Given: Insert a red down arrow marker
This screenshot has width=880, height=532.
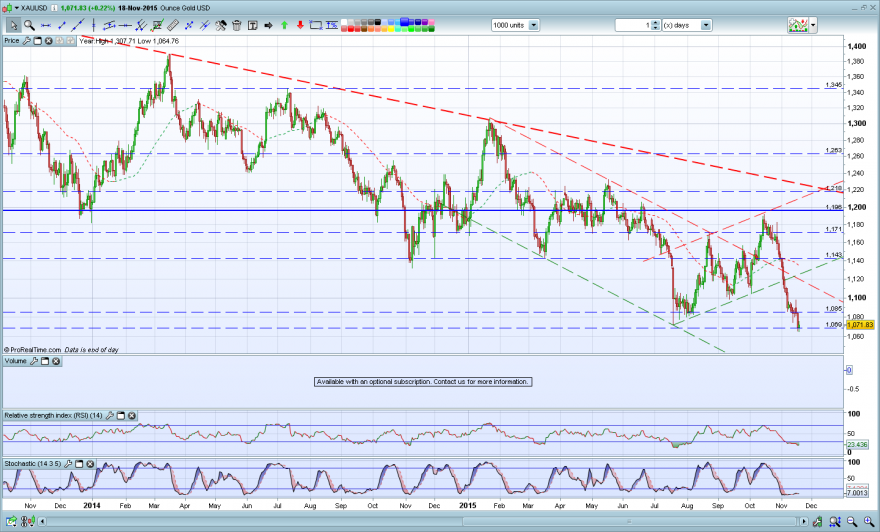Looking at the screenshot, I should pyautogui.click(x=300, y=25).
